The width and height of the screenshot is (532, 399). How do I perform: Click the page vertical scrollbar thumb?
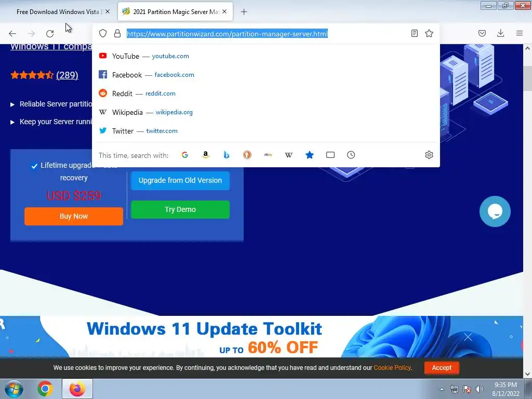528,78
